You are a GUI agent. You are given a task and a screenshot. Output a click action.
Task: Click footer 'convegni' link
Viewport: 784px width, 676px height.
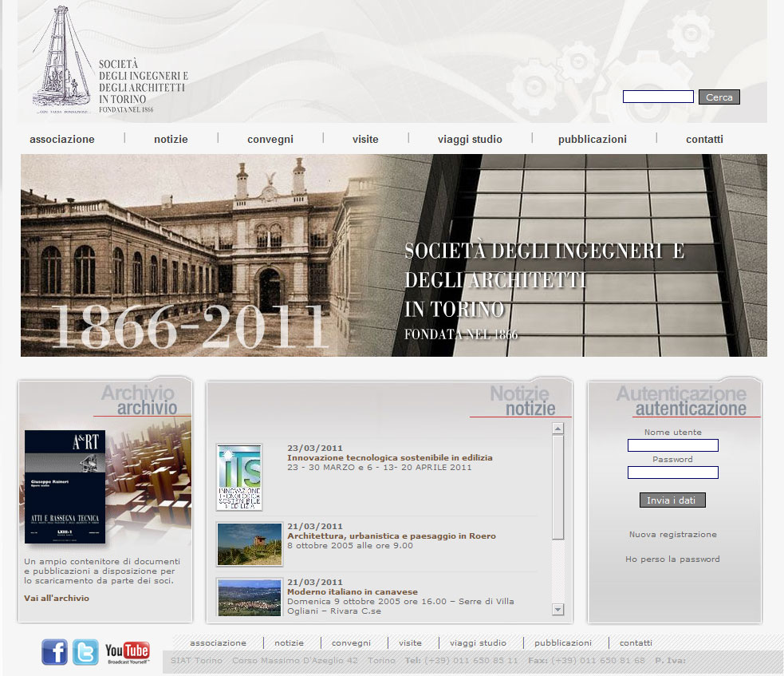pyautogui.click(x=351, y=643)
